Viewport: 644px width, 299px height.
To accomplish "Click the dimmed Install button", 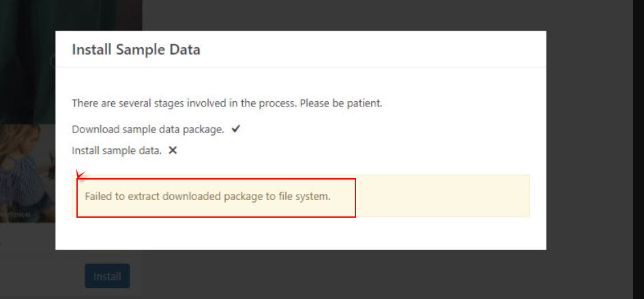I will (x=107, y=276).
